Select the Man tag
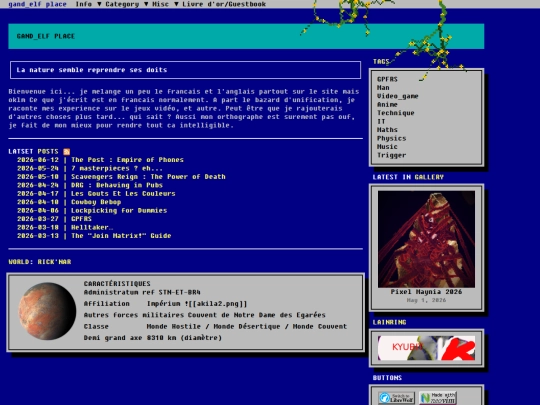Screen dimensions: 540x405 pos(383,87)
